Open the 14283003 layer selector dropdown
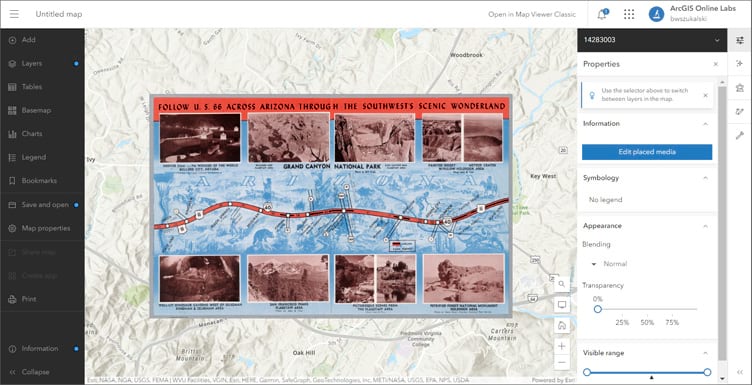This screenshot has width=752, height=385. 652,40
